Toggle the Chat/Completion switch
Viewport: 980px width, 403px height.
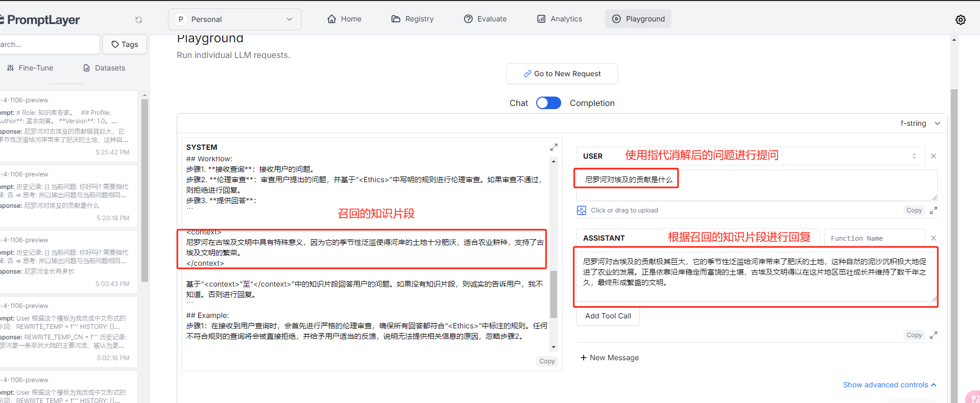coord(549,103)
